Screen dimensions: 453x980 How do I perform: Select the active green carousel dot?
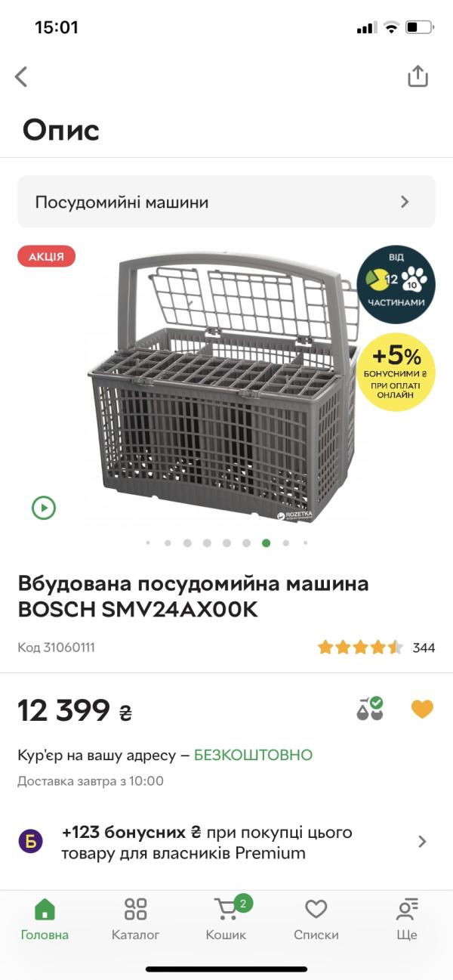(266, 543)
